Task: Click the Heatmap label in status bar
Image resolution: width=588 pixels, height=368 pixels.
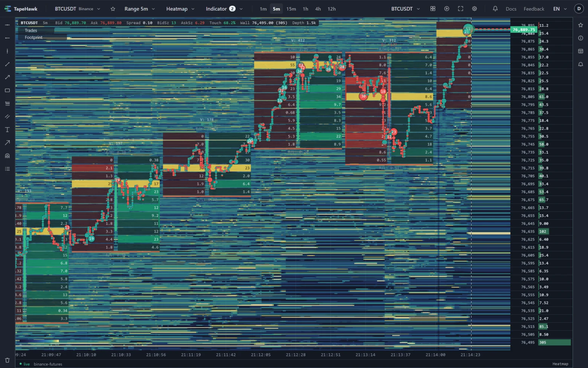Action: [x=560, y=364]
